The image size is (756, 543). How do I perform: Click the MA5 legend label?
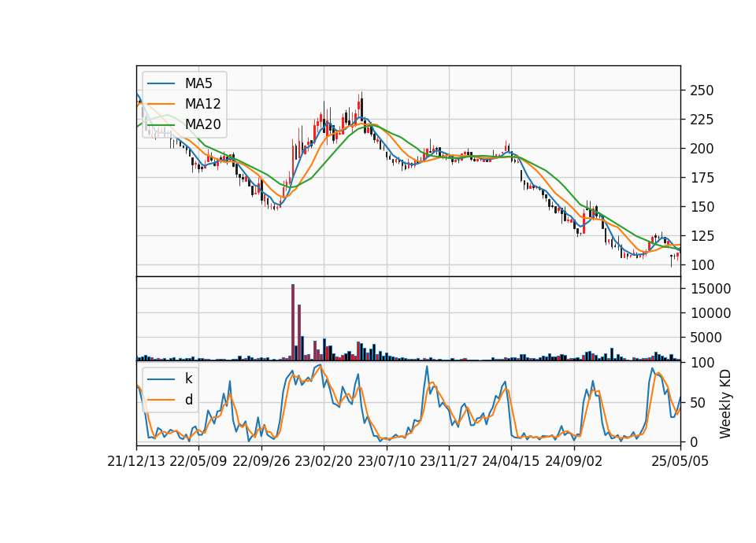(198, 83)
